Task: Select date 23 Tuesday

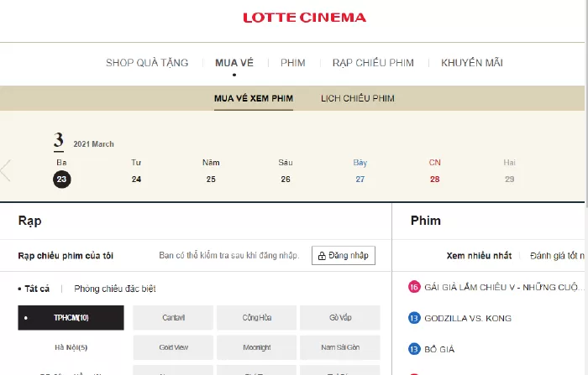Action: (x=62, y=179)
